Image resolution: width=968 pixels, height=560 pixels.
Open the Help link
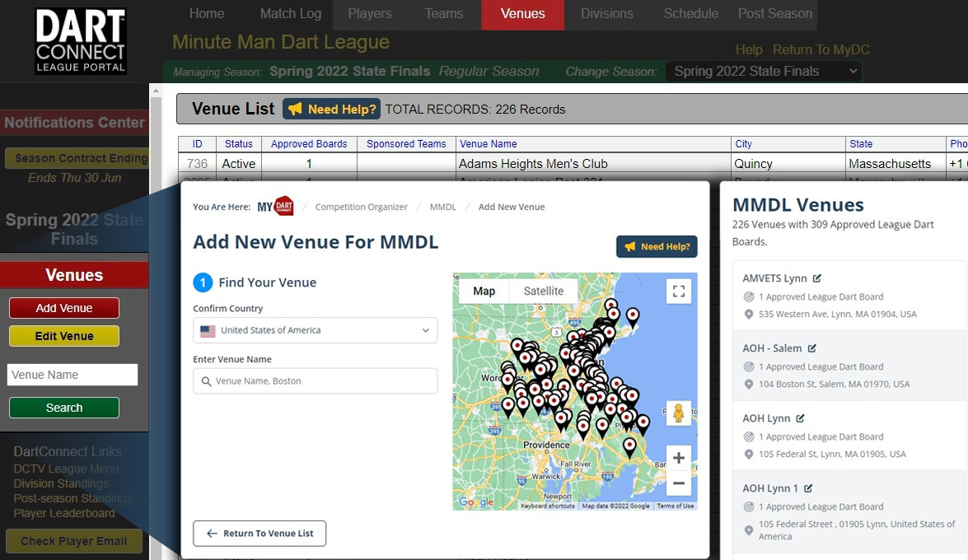[x=749, y=50]
